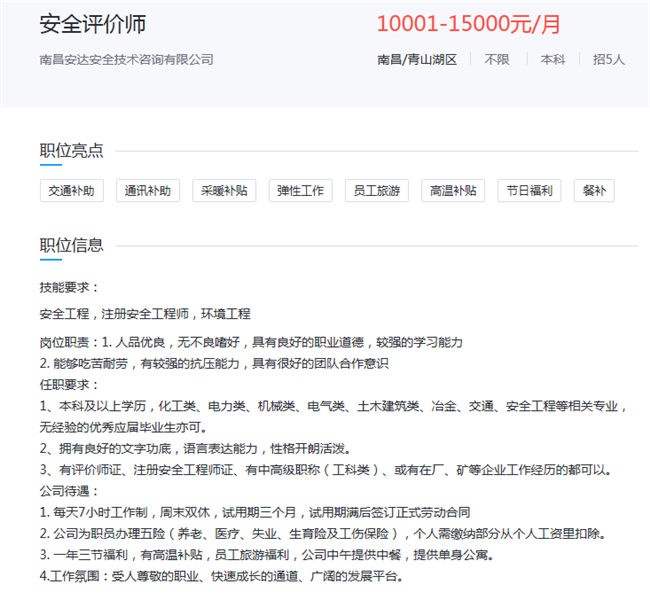Click the job title 安全评价师

pyautogui.click(x=92, y=25)
